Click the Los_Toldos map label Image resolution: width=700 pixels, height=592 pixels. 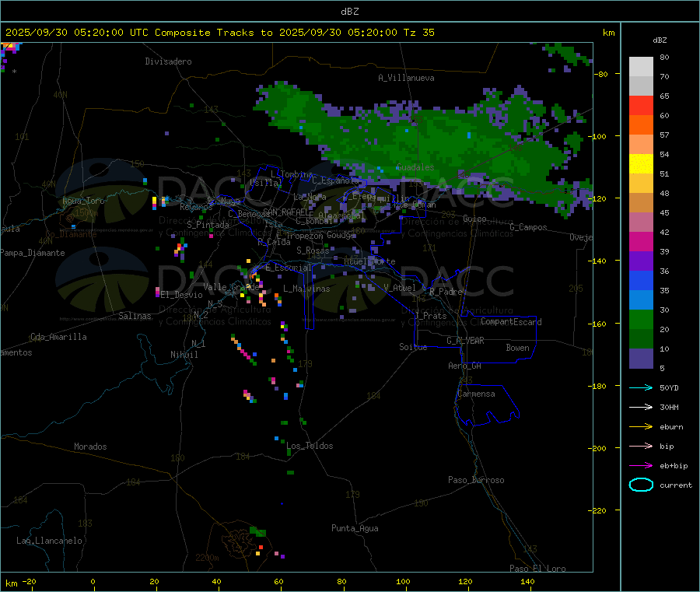click(x=310, y=446)
